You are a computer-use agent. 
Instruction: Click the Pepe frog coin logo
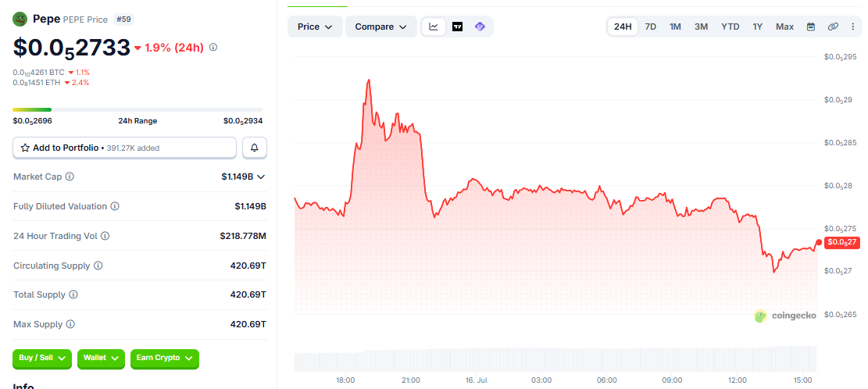[20, 20]
